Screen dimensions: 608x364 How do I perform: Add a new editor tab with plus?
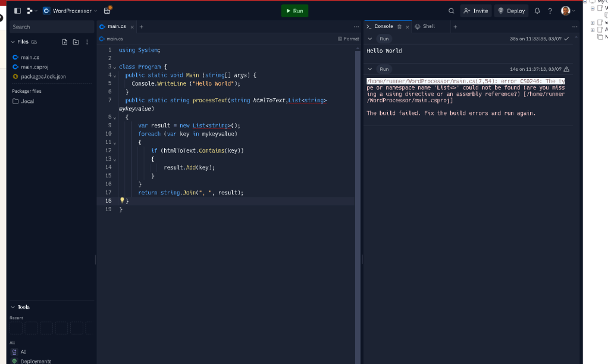(x=141, y=27)
